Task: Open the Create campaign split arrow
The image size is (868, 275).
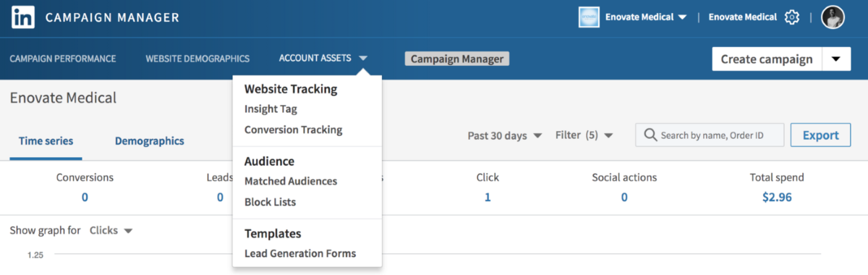Action: (x=835, y=59)
